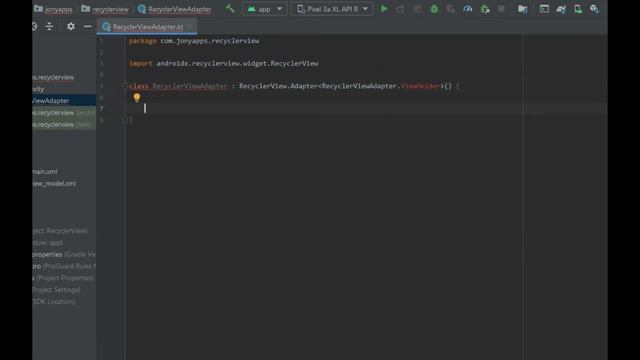
Task: Click the yellow lightbulb intention icon
Action: point(137,97)
